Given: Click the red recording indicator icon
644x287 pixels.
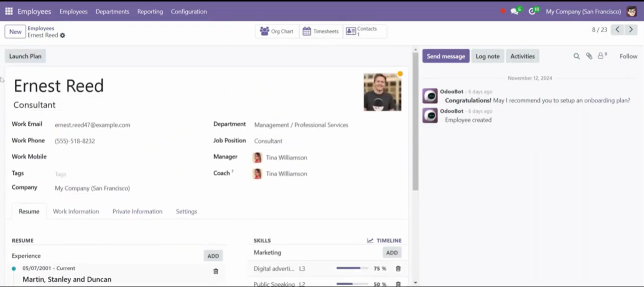Looking at the screenshot, I should (503, 11).
